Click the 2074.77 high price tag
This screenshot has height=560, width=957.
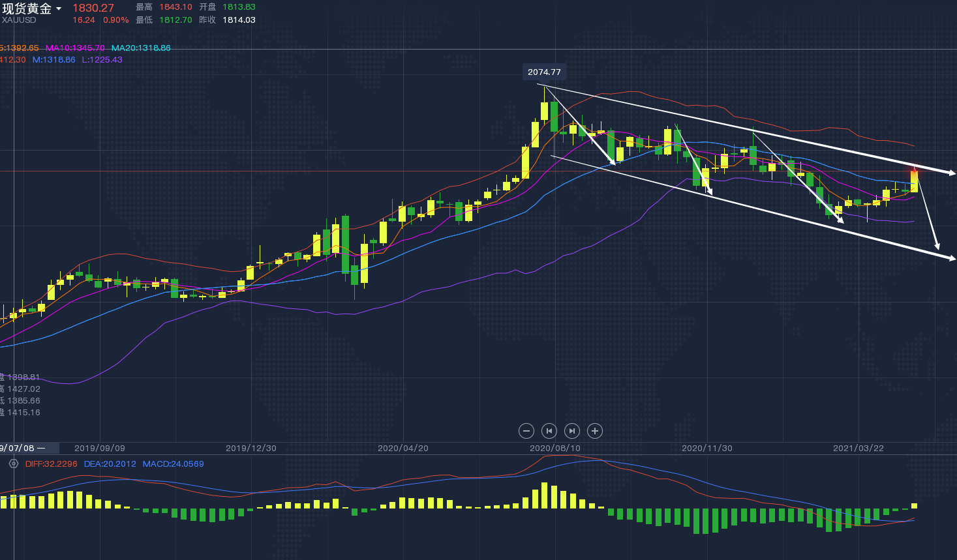[543, 72]
